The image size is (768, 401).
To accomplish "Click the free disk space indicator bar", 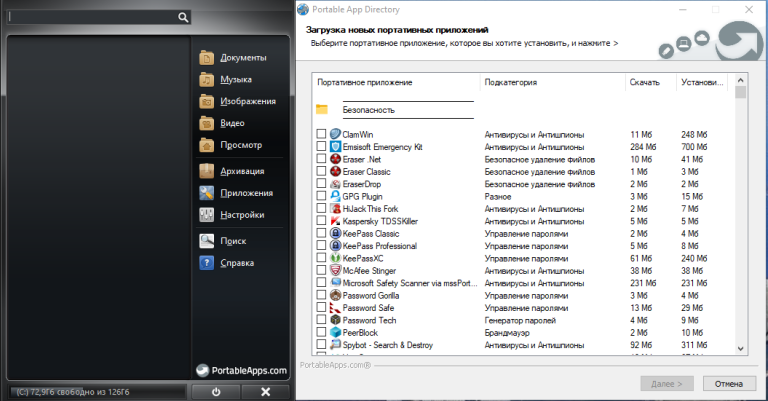I will (x=97, y=392).
